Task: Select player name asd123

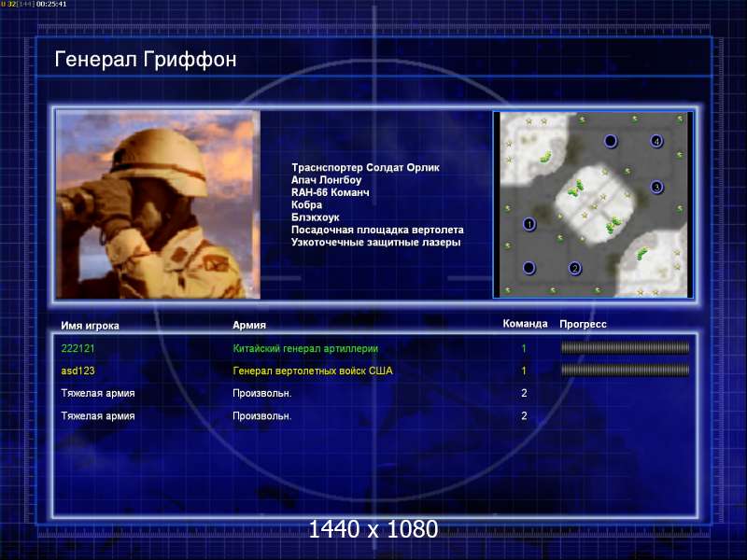Action: [78, 371]
